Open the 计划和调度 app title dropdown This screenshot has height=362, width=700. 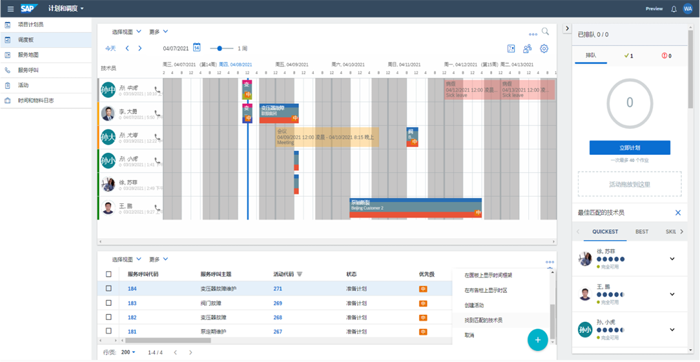tap(66, 8)
